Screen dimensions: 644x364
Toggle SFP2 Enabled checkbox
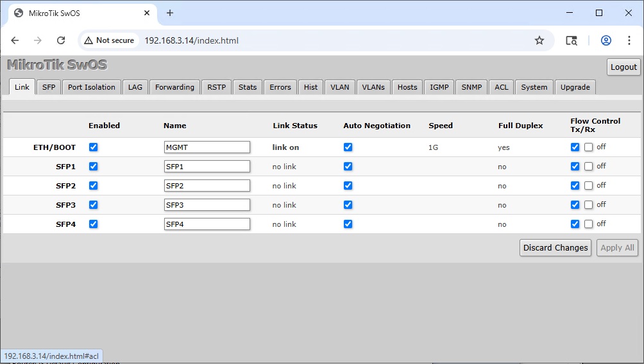point(93,185)
